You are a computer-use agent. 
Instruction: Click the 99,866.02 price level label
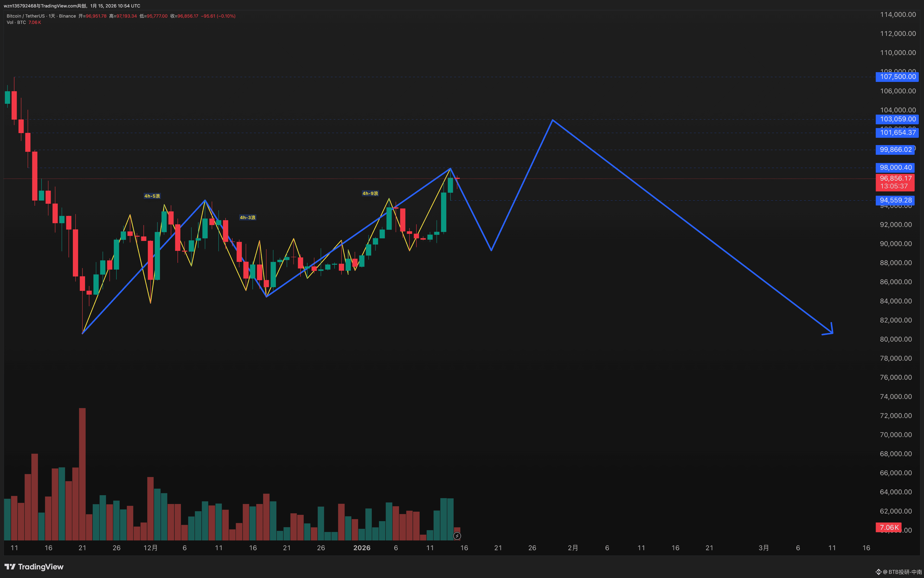pos(895,150)
